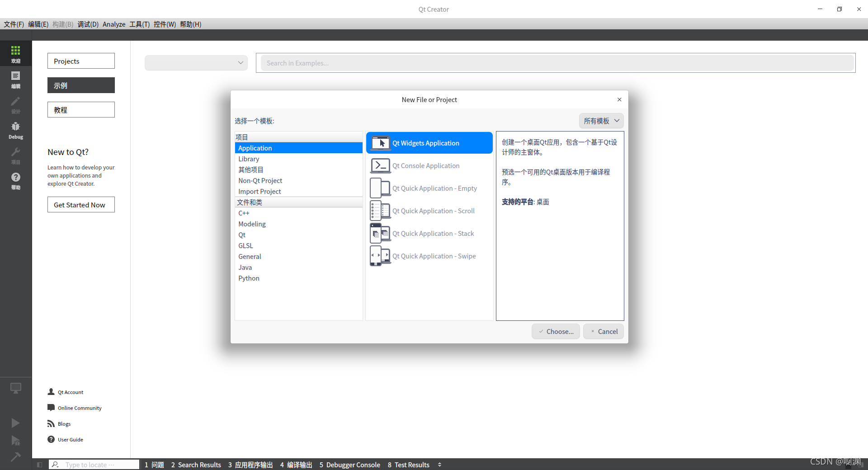Expand the output pane selector arrows
This screenshot has width=868, height=470.
[x=439, y=465]
